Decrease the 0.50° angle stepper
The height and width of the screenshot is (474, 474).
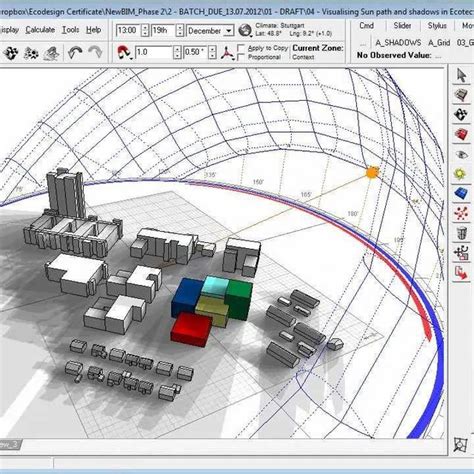click(x=212, y=56)
